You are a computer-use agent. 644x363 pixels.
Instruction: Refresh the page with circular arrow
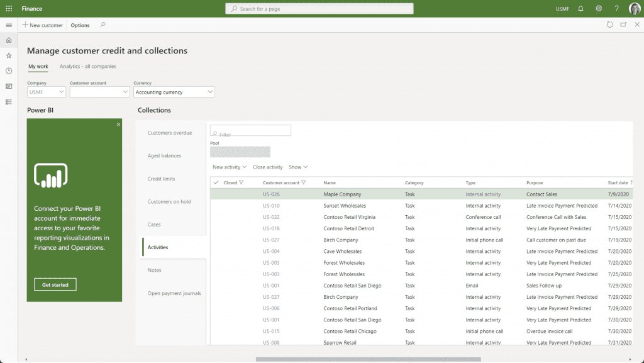pos(610,25)
